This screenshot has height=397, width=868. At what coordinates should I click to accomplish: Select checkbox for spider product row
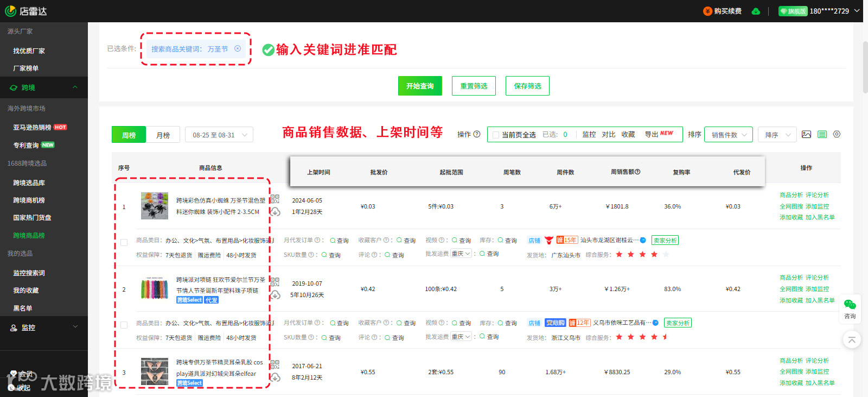124,242
